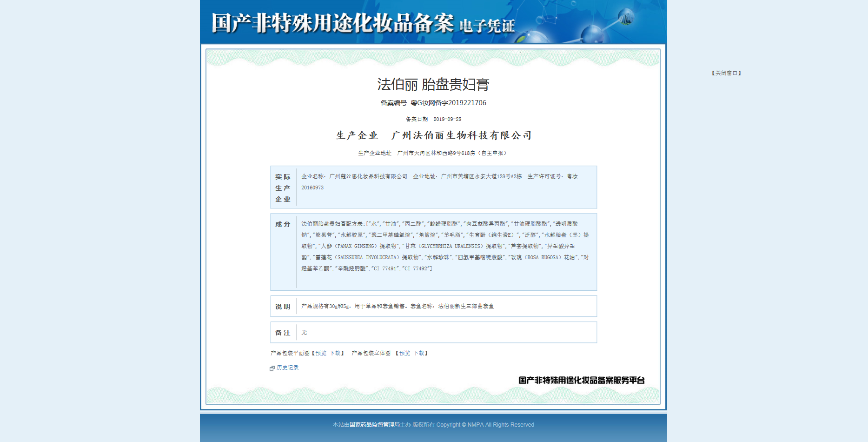Click the banner title 国产非特殊用途化妆品备案

333,23
